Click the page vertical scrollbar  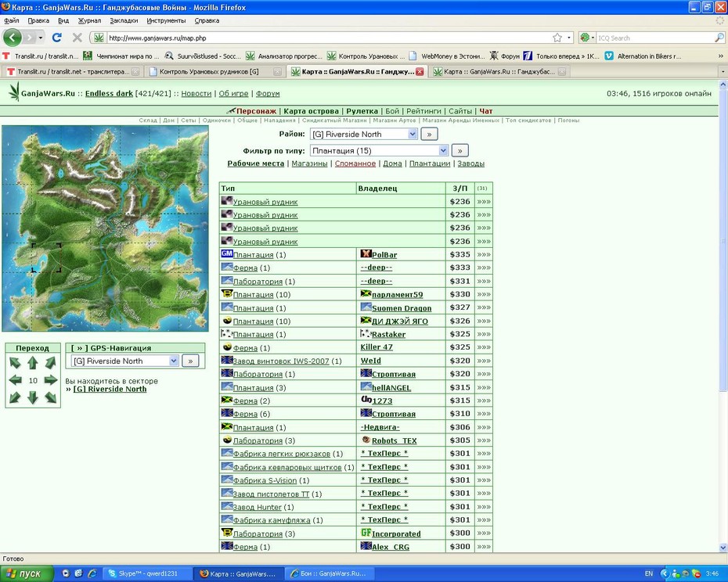tap(723, 316)
